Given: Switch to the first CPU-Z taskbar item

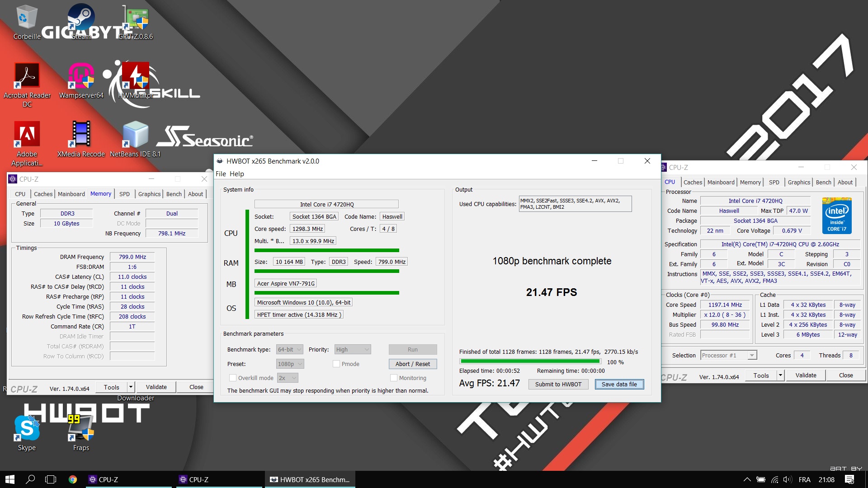Looking at the screenshot, I should (x=129, y=479).
